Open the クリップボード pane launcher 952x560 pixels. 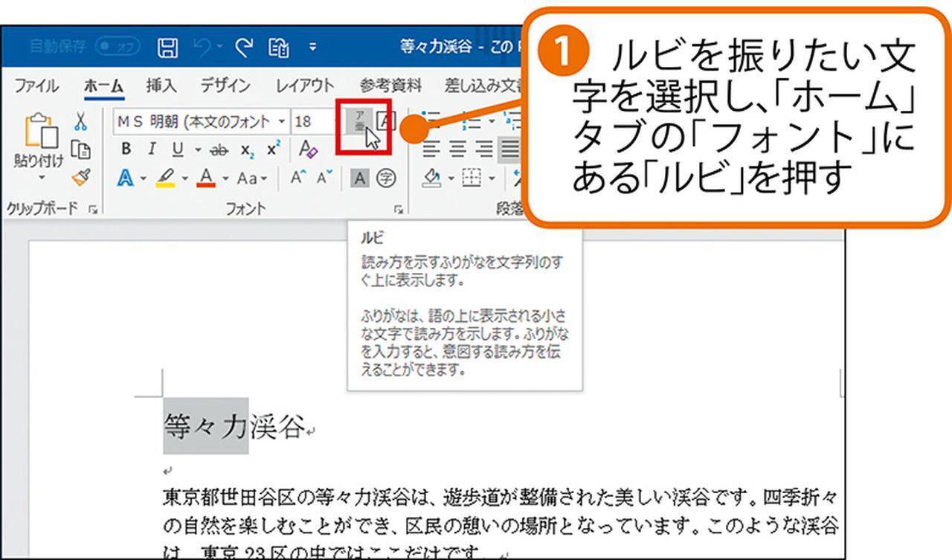93,210
